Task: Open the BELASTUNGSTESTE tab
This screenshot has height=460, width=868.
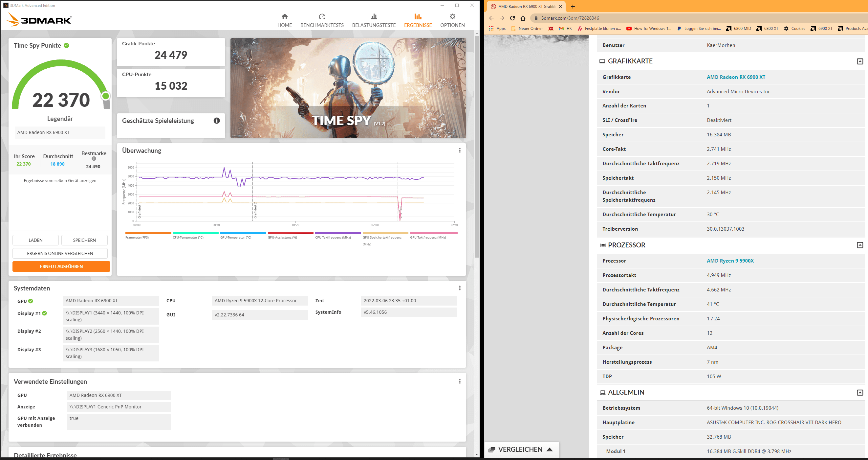Action: [374, 21]
